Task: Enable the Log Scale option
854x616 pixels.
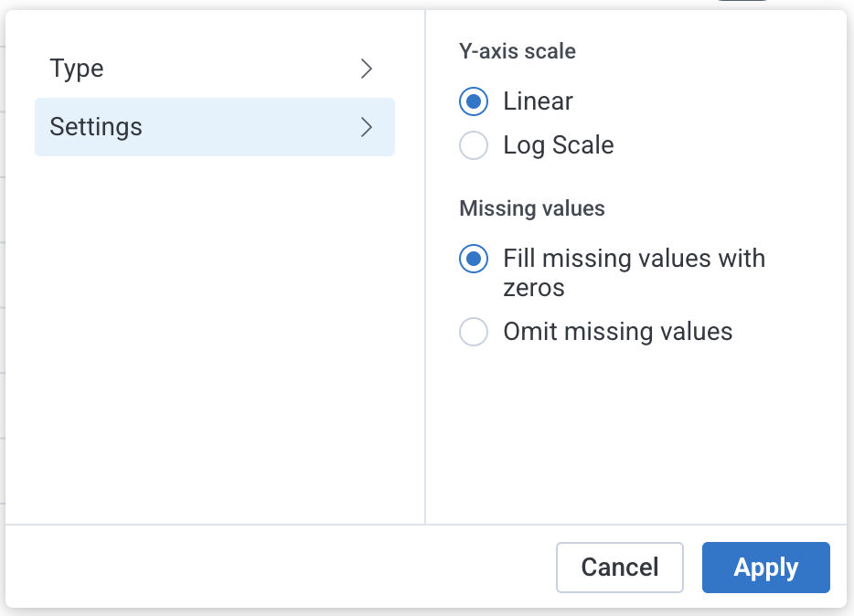Action: [x=474, y=145]
